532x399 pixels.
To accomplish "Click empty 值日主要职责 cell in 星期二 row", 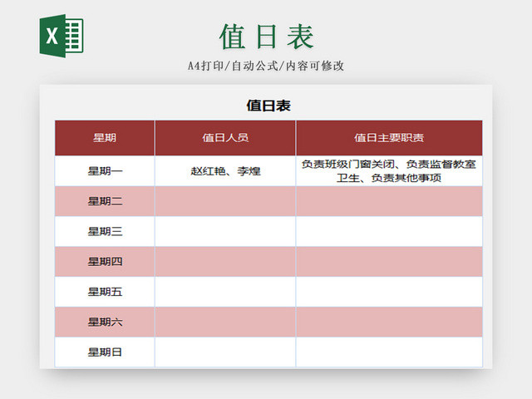I will (x=389, y=201).
